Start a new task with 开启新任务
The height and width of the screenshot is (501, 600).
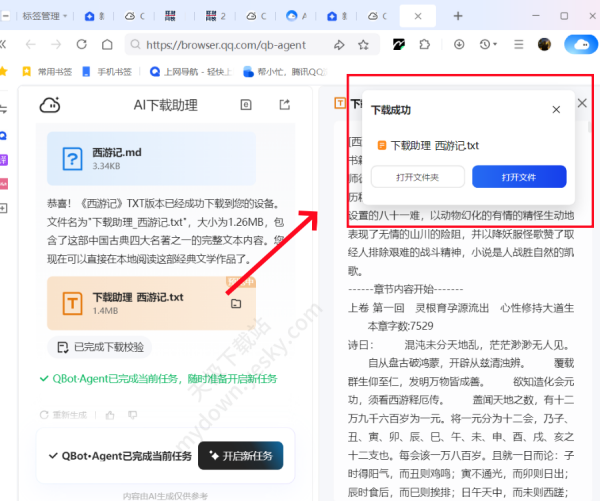239,456
